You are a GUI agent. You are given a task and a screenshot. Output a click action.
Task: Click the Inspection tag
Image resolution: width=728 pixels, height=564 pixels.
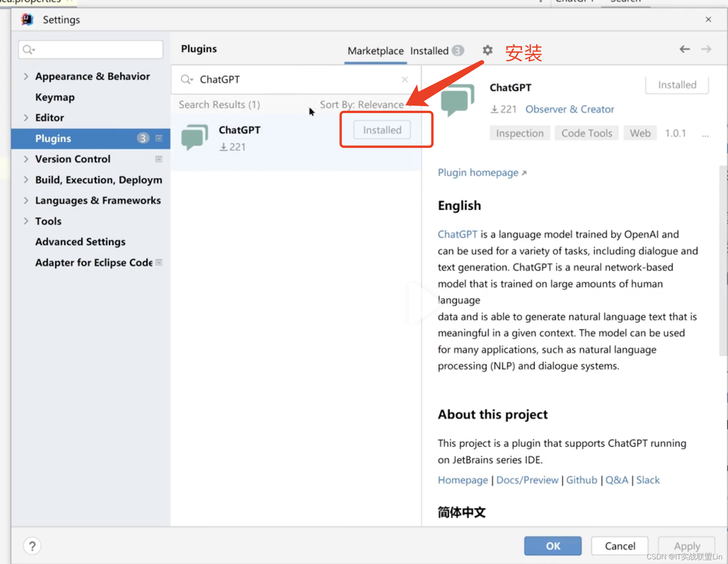tap(520, 133)
